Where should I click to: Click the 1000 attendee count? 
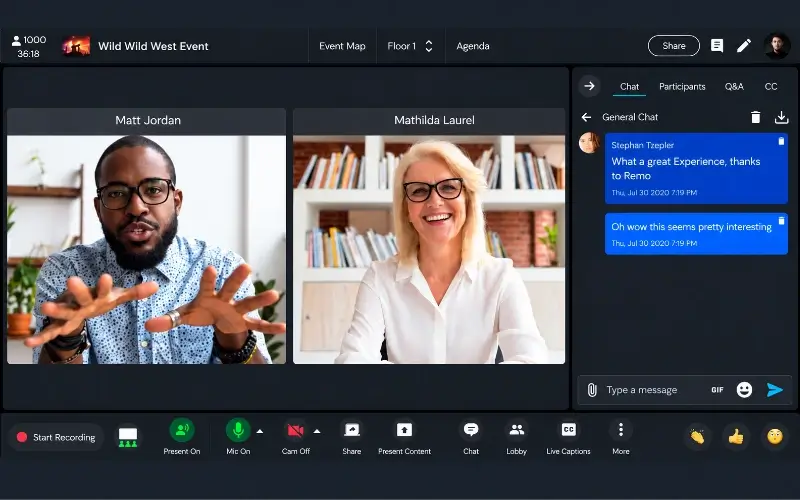coord(29,40)
